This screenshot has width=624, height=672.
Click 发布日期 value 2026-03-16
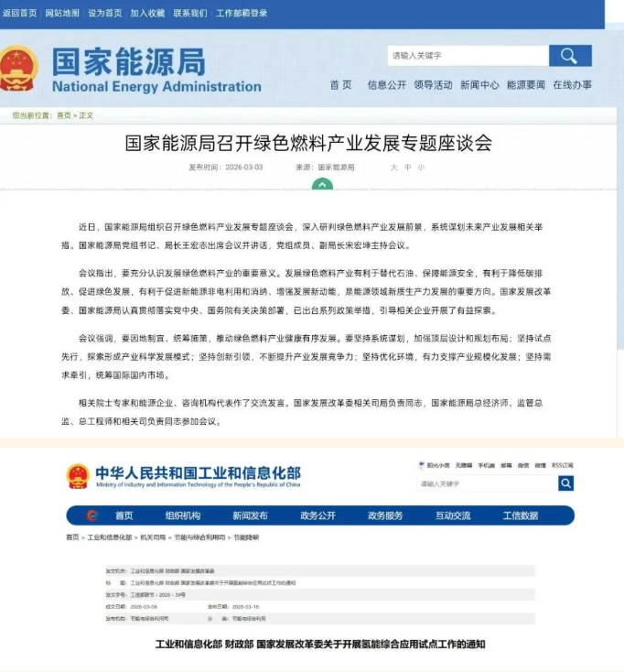point(245,607)
